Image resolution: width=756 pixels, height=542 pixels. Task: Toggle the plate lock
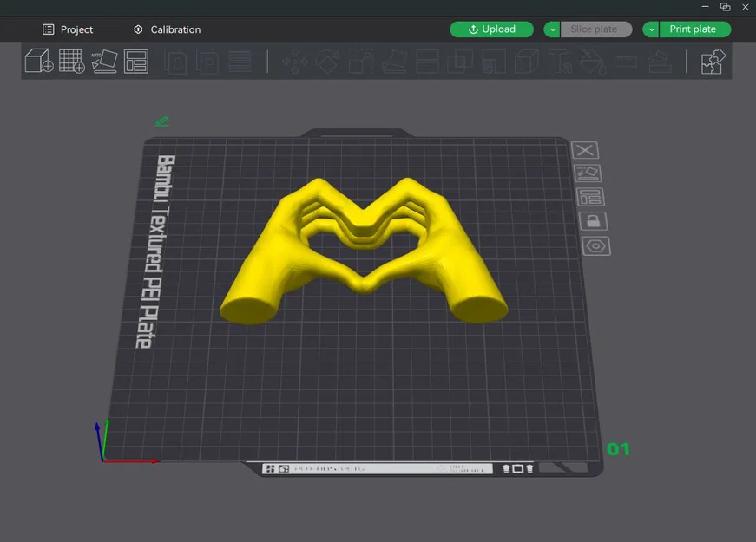(x=593, y=221)
